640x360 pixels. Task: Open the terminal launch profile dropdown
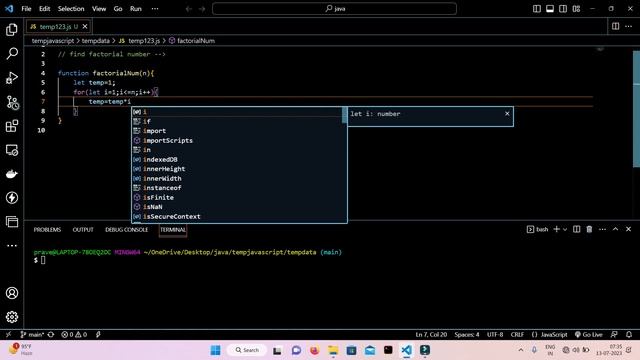point(565,229)
